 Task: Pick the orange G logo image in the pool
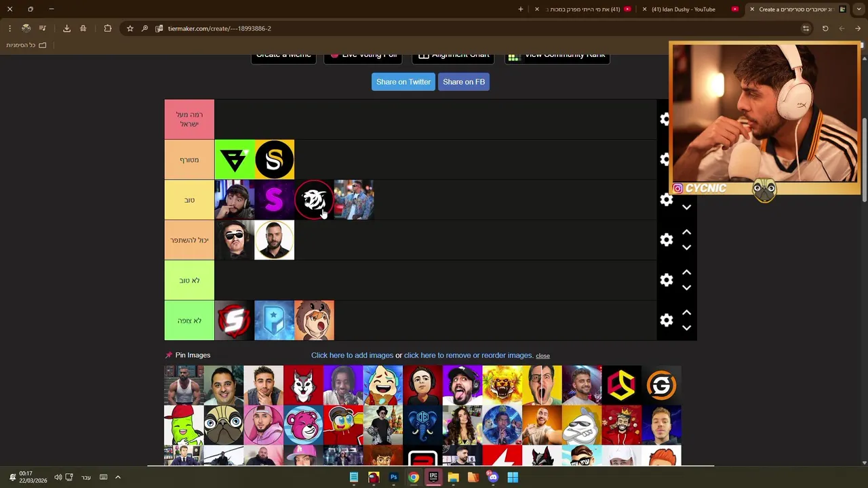click(661, 385)
